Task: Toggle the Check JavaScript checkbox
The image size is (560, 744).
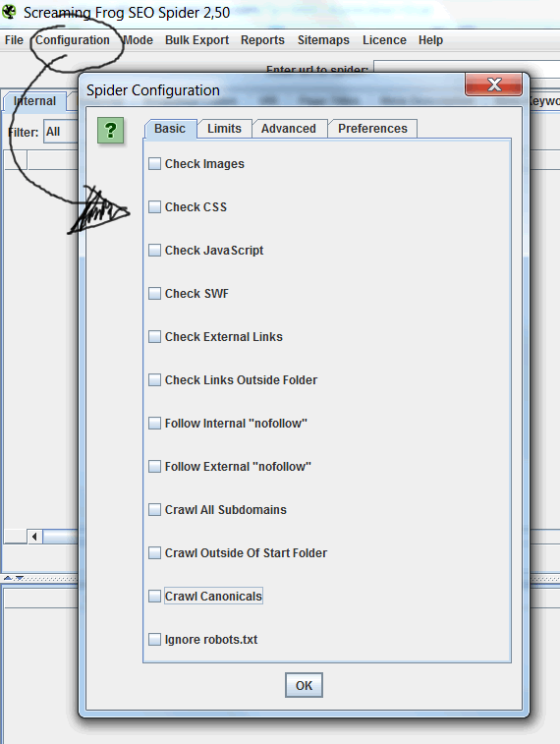Action: 154,250
